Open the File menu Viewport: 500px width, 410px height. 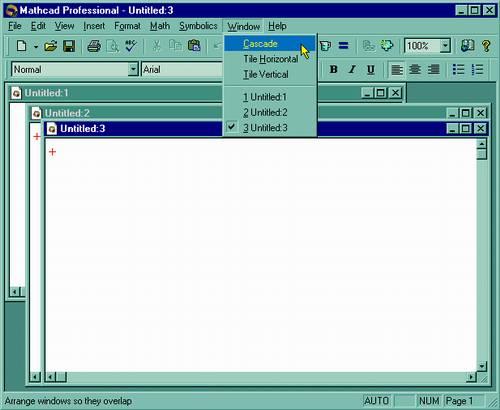click(x=15, y=26)
